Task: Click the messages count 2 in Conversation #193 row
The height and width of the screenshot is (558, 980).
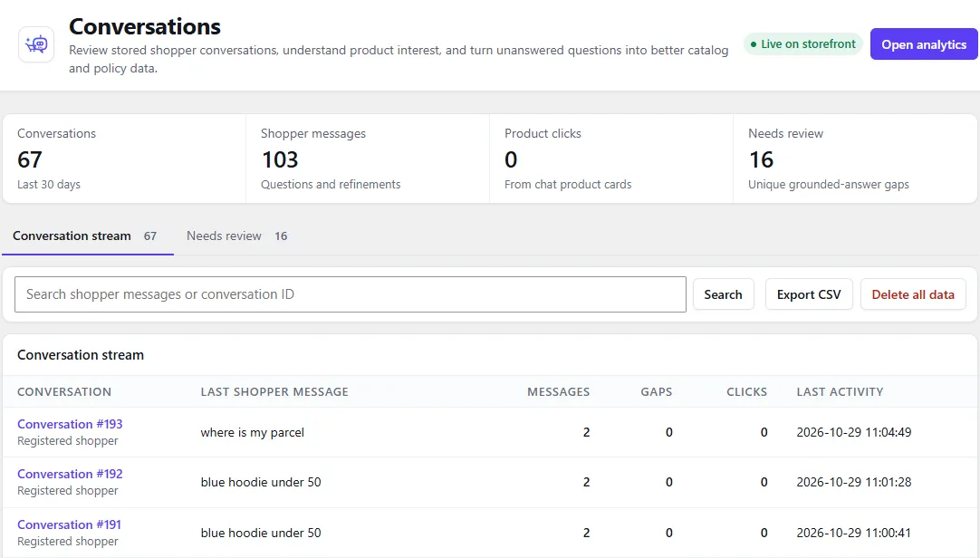Action: (586, 432)
